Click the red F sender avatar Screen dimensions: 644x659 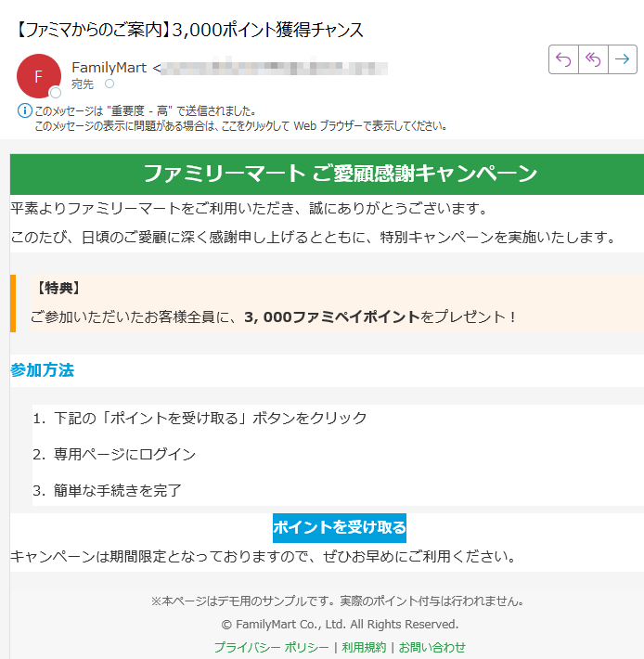39,76
